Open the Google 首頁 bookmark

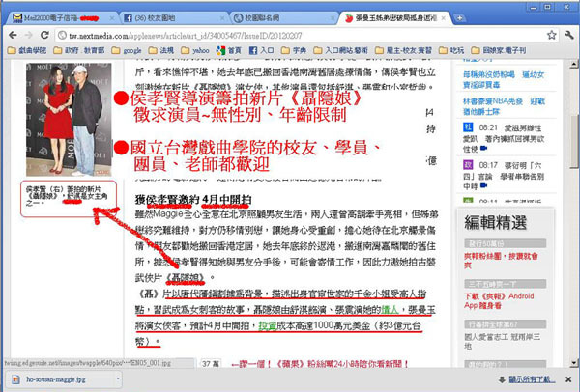[229, 50]
